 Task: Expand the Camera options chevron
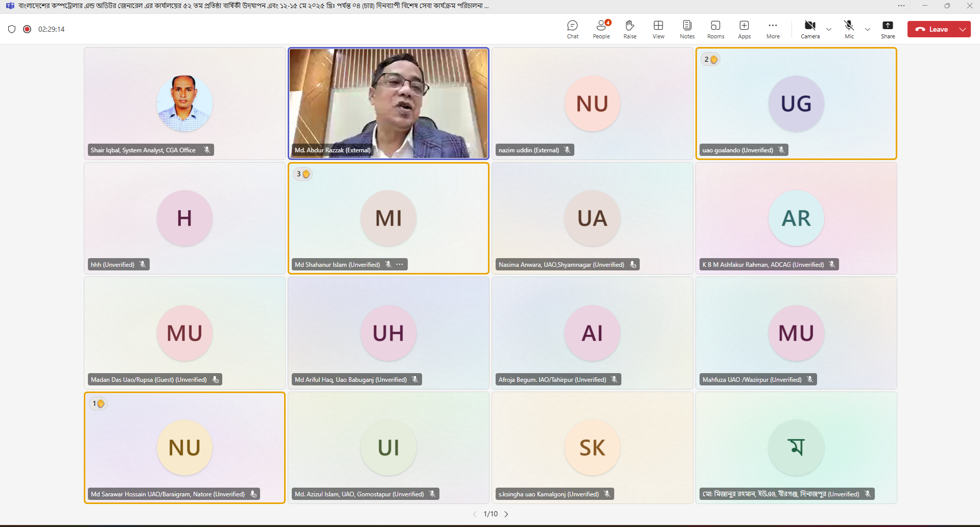(829, 30)
